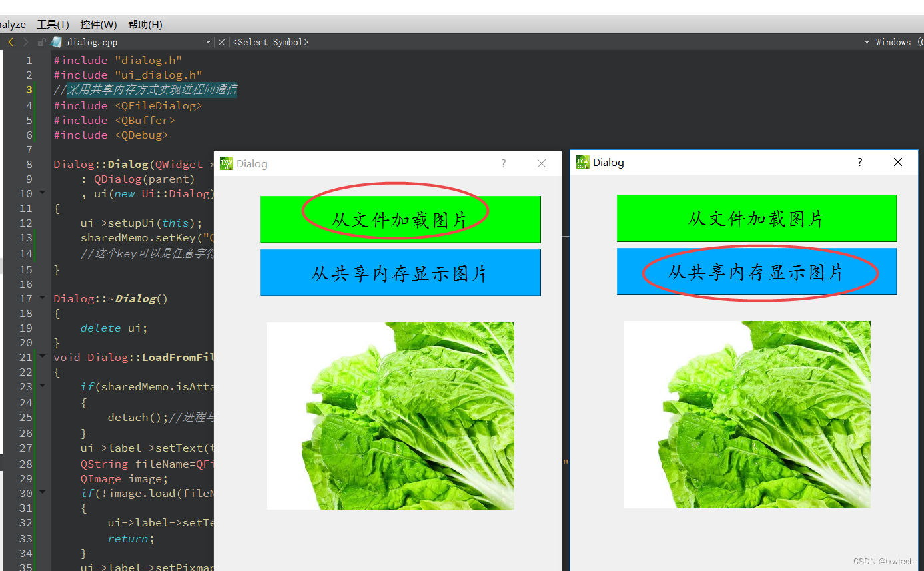Collapse the code fold at line 17

click(43, 298)
